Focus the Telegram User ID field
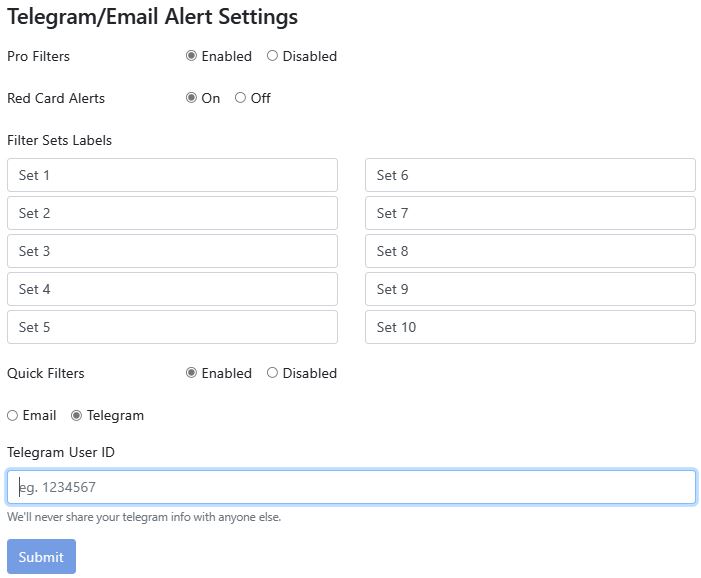Image resolution: width=701 pixels, height=578 pixels. click(351, 487)
